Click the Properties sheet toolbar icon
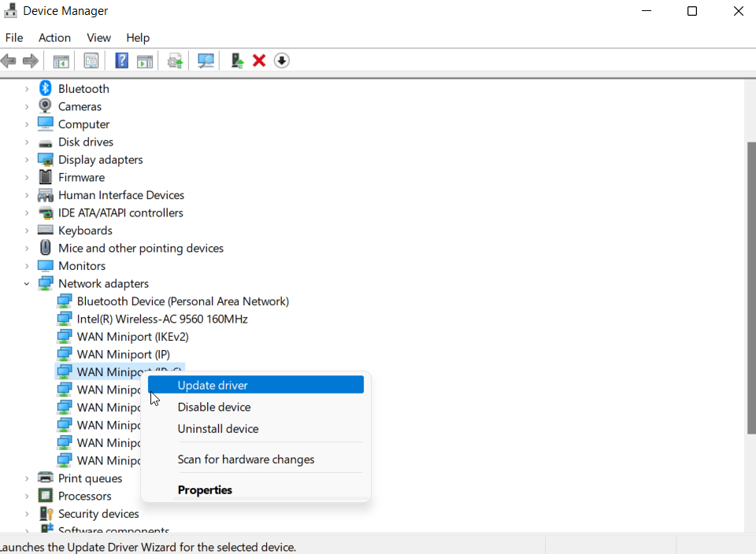The image size is (756, 554). [x=91, y=61]
